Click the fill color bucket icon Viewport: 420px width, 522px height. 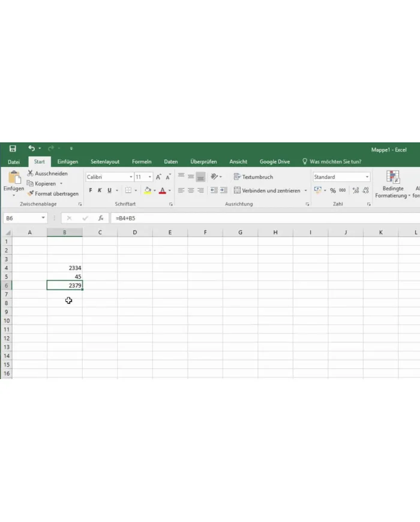148,190
